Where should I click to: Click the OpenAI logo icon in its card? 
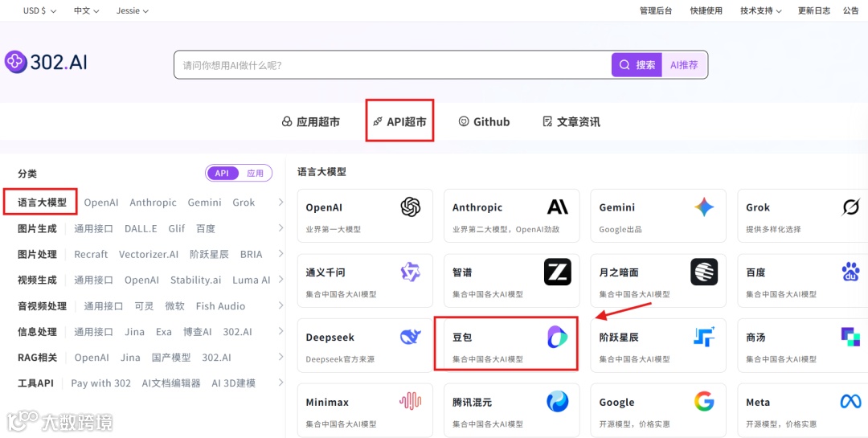[410, 207]
